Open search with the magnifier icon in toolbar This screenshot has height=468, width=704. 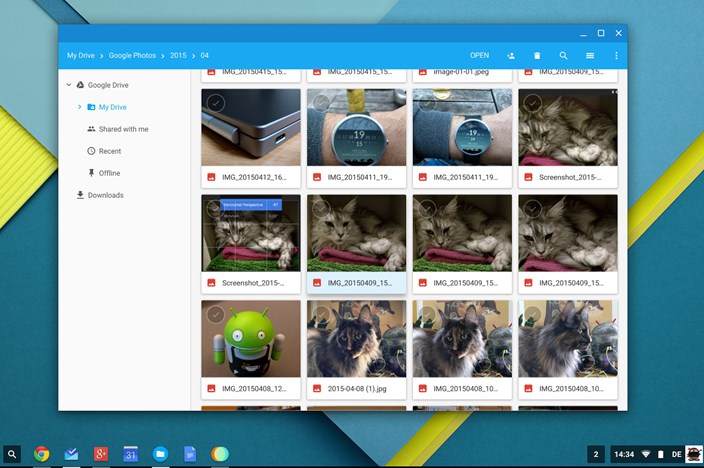pos(563,56)
